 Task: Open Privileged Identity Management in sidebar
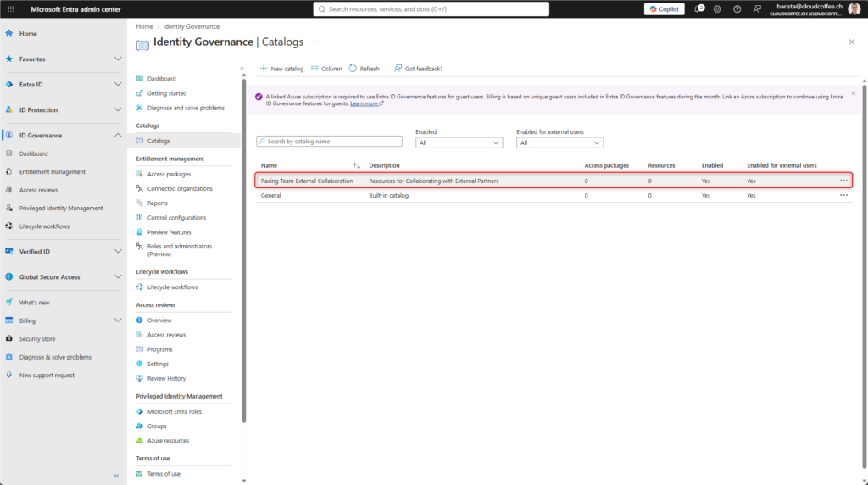[x=61, y=209]
